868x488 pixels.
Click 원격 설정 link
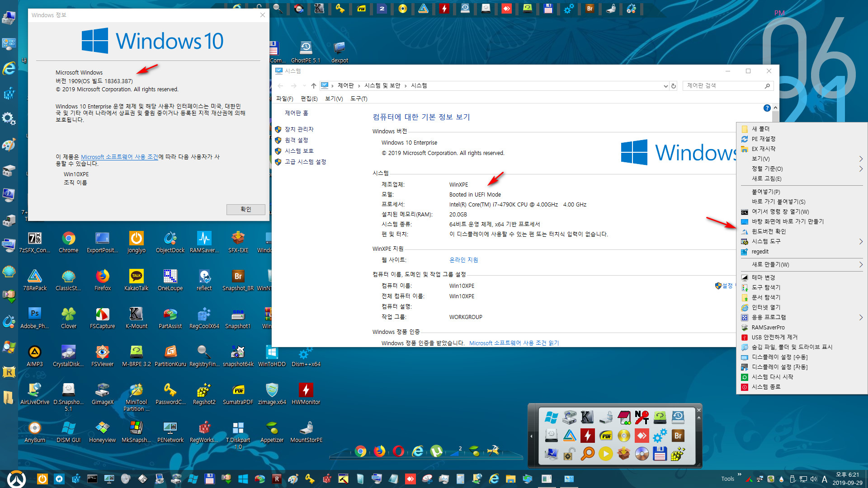(x=296, y=140)
